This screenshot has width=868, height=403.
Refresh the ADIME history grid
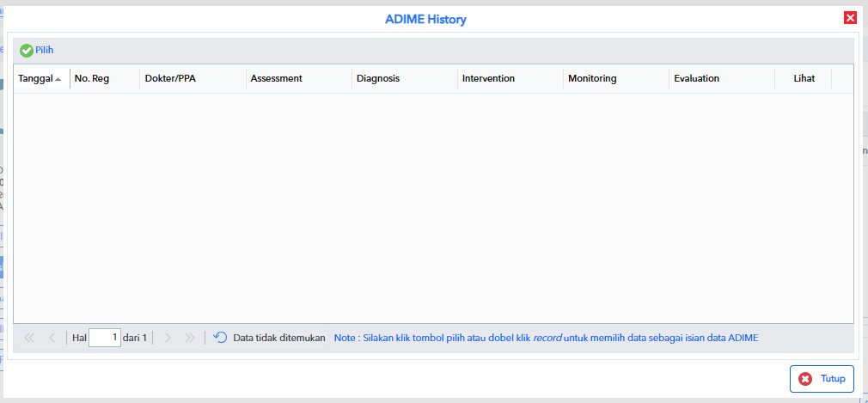220,338
